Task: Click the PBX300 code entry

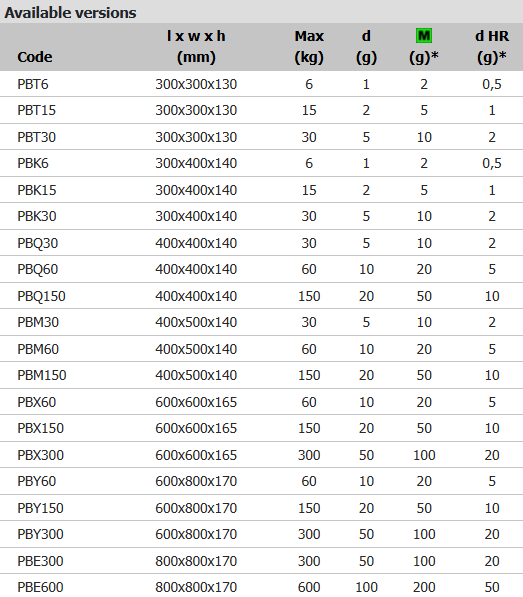Action: tap(40, 455)
